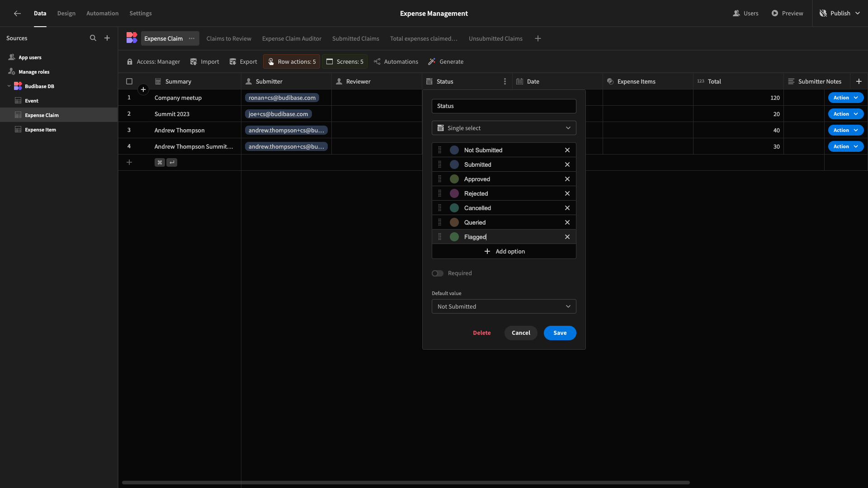This screenshot has height=488, width=868.
Task: Click the Budibase logo icon beside the table tabs
Action: point(132,38)
